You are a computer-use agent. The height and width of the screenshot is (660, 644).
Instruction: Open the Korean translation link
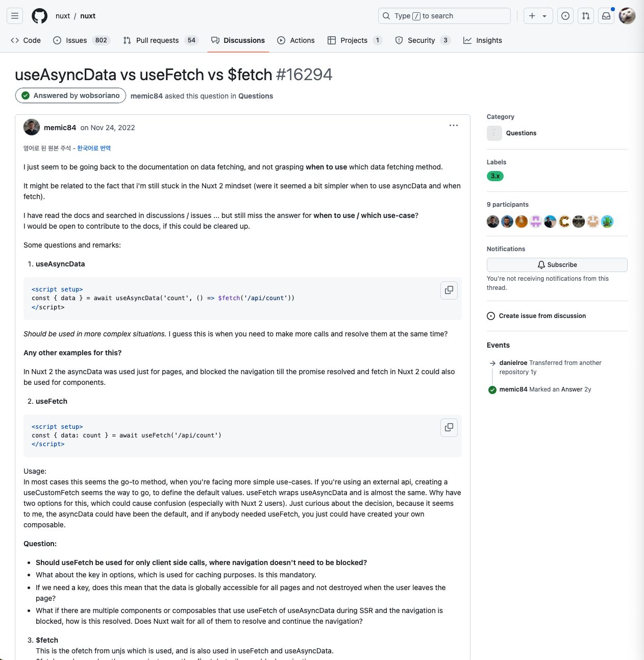coord(94,148)
